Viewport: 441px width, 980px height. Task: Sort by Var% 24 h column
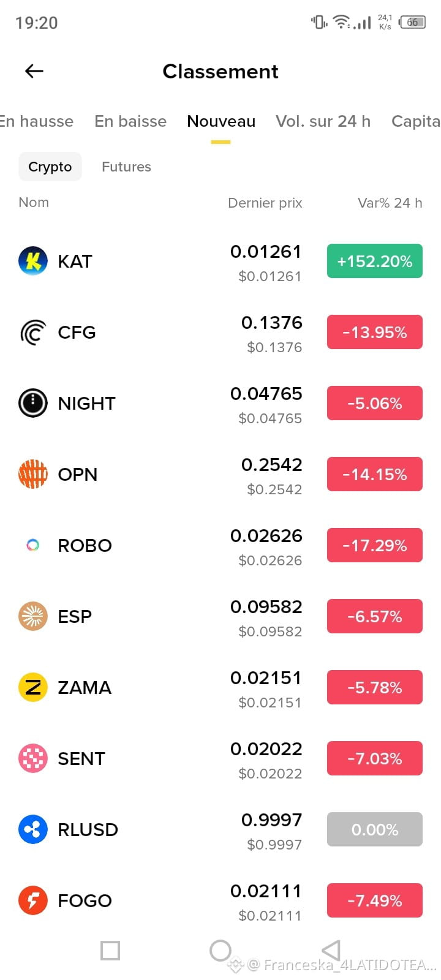[390, 203]
